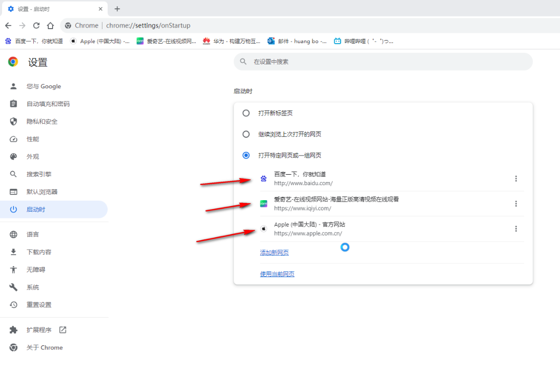Go to the home page icon
Screen dimensions: 560x392
(50, 25)
